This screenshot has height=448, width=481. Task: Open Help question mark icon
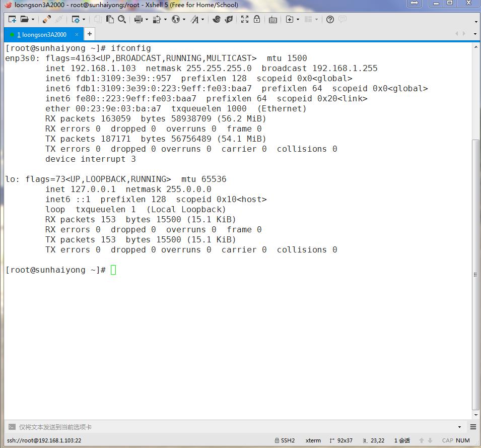click(330, 19)
